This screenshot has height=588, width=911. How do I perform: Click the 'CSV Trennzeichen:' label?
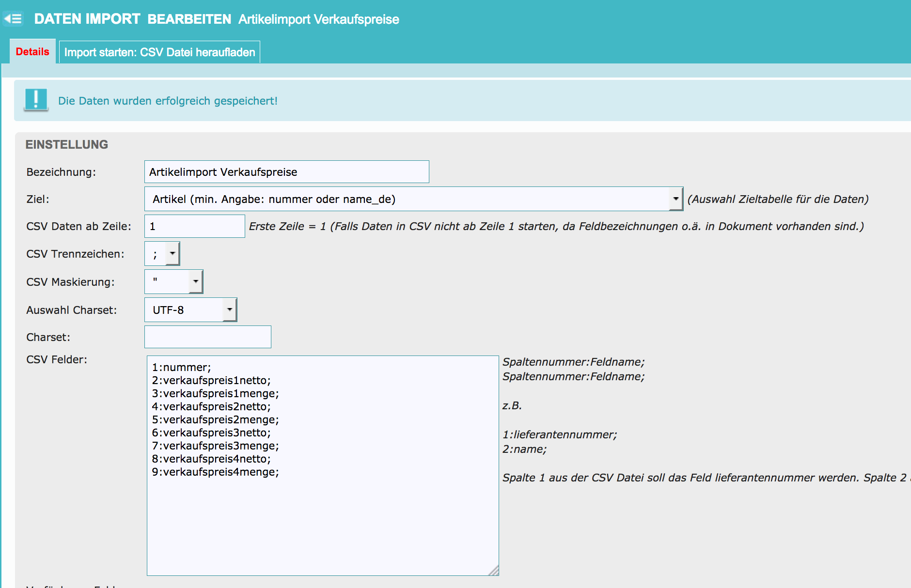point(75,254)
